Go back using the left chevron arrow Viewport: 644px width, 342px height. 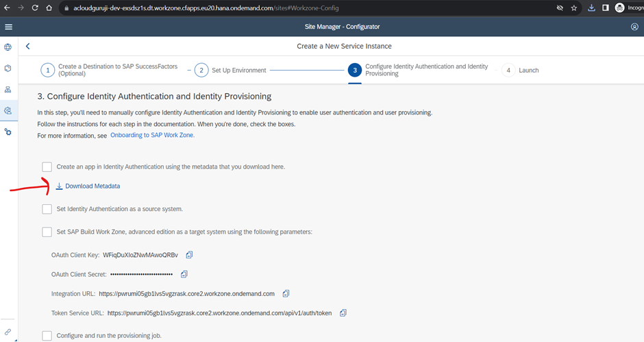click(x=28, y=46)
